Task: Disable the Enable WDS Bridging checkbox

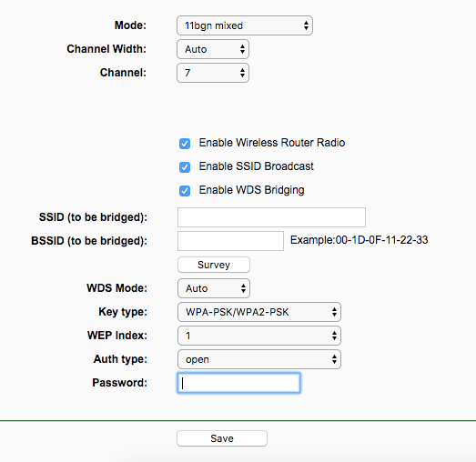Action: [x=185, y=191]
